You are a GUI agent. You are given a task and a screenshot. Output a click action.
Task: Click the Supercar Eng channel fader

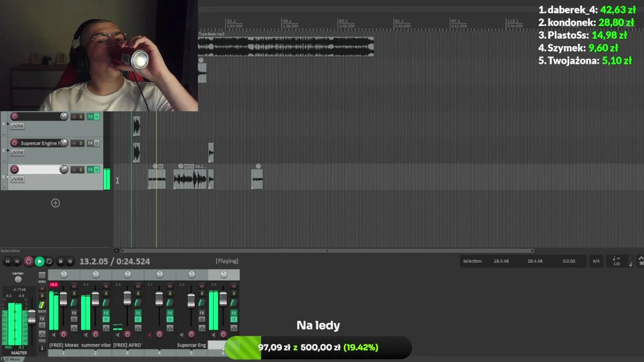[191, 301]
